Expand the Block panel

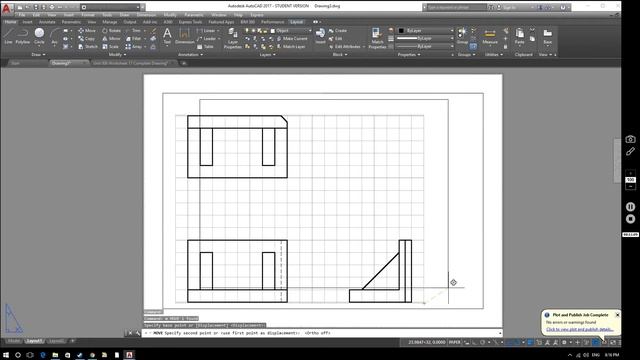coord(340,54)
